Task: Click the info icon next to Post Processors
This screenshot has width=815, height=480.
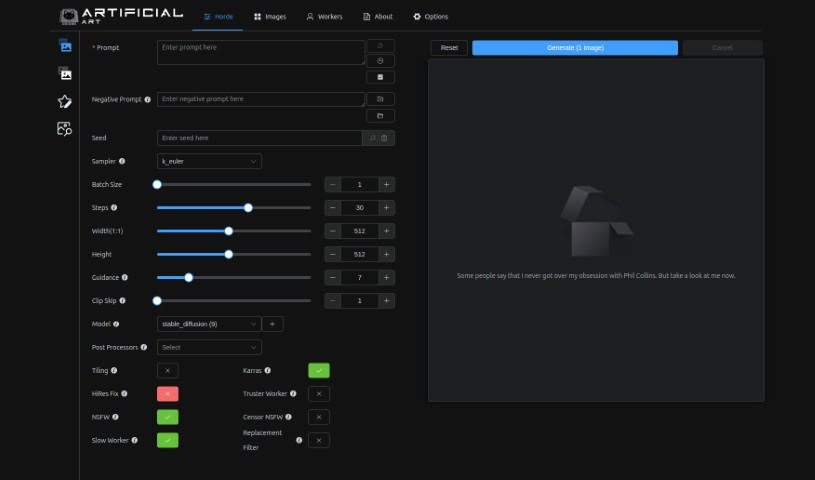Action: (x=144, y=347)
